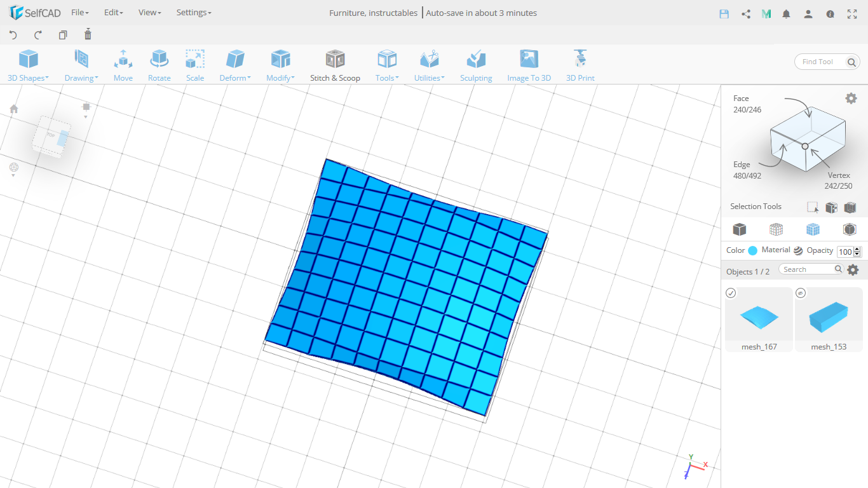
Task: Open the MyMiniFactory M icon
Action: [x=766, y=13]
